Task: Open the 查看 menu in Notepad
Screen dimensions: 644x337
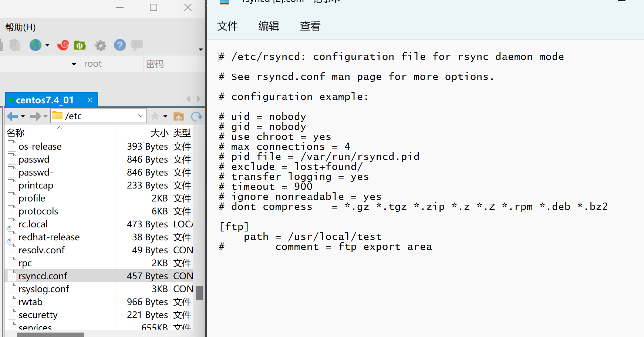Action: pyautogui.click(x=310, y=26)
